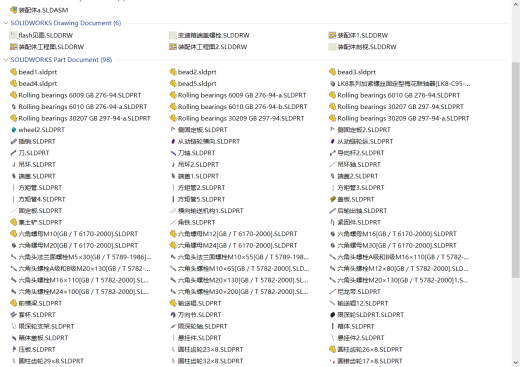
Task: Click the icon of the LK8 coupling part file
Action: tap(332, 84)
